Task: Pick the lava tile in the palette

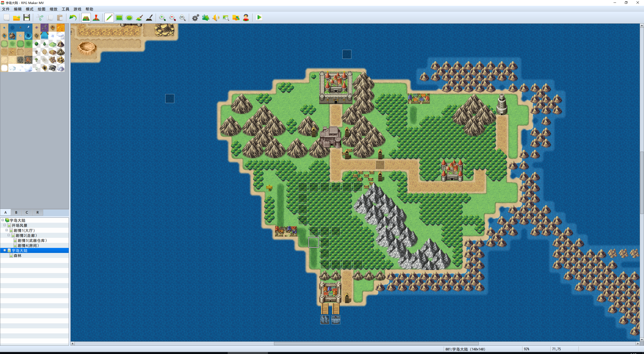Action: pos(61,28)
